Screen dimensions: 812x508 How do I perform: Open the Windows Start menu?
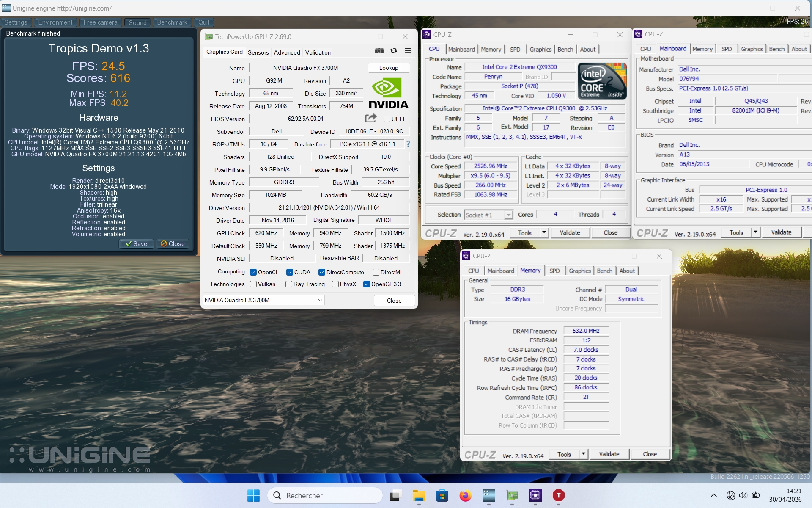253,495
